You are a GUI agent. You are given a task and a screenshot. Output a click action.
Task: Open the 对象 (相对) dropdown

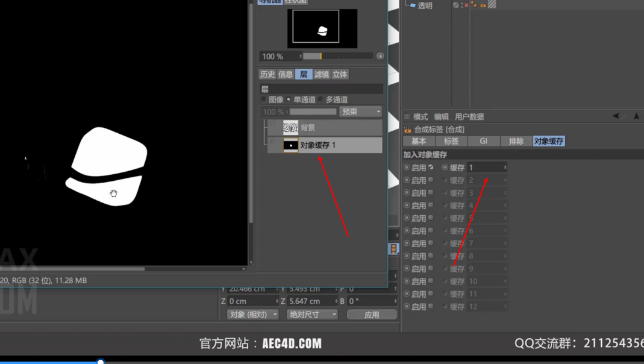pyautogui.click(x=252, y=315)
